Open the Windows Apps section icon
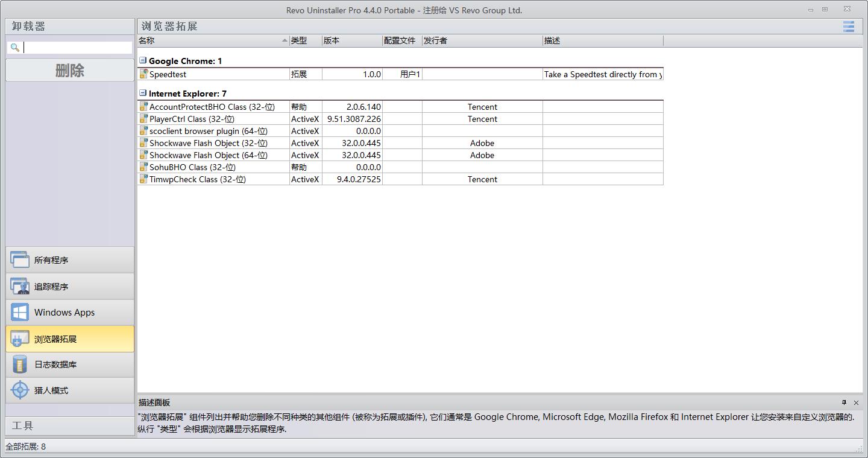The height and width of the screenshot is (458, 868). click(x=20, y=313)
